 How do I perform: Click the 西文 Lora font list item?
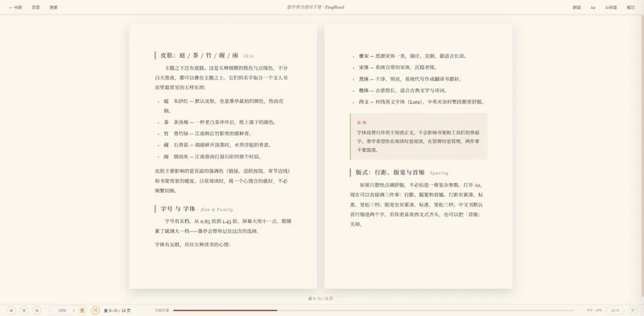422,102
